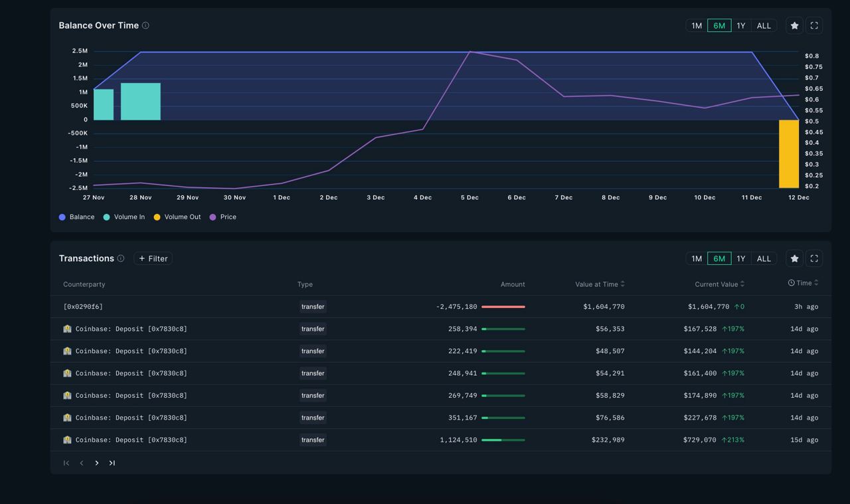Click red amount bar for -2,475,180

pyautogui.click(x=503, y=307)
